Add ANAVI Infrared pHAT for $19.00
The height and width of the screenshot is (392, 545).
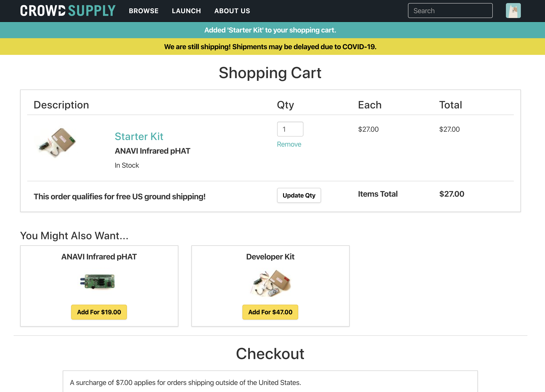(99, 312)
